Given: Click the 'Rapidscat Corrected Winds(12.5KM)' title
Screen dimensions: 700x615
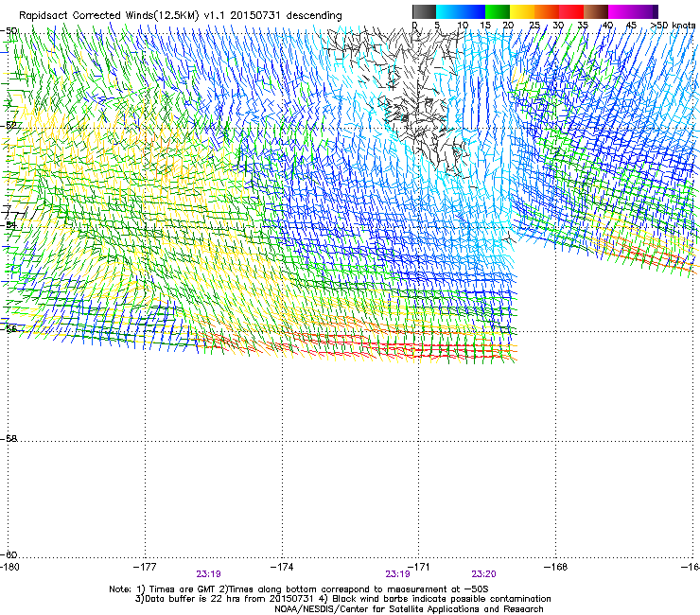Looking at the screenshot, I should [109, 16].
